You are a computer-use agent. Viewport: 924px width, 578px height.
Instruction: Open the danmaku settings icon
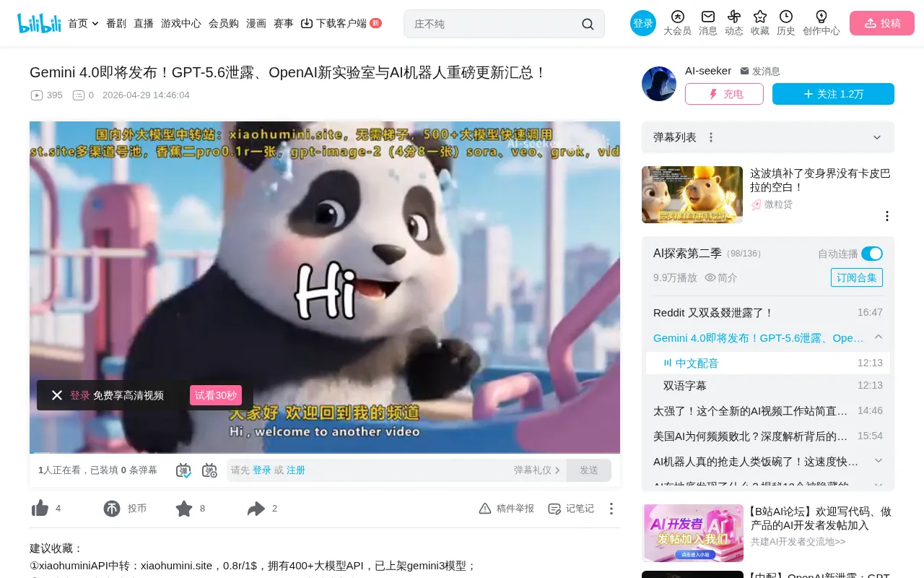tap(209, 470)
